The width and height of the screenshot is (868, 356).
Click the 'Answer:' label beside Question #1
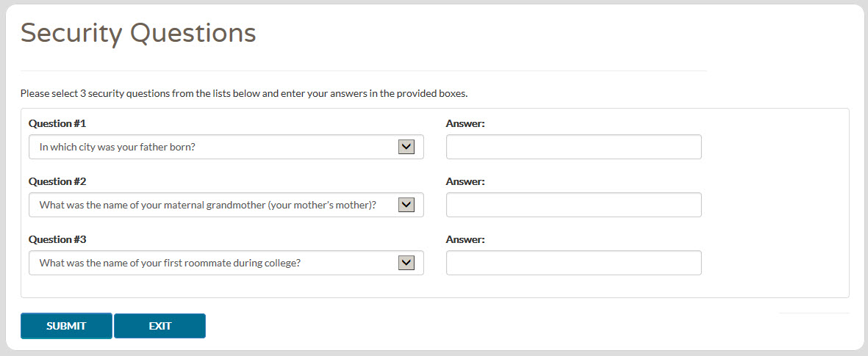pos(465,123)
